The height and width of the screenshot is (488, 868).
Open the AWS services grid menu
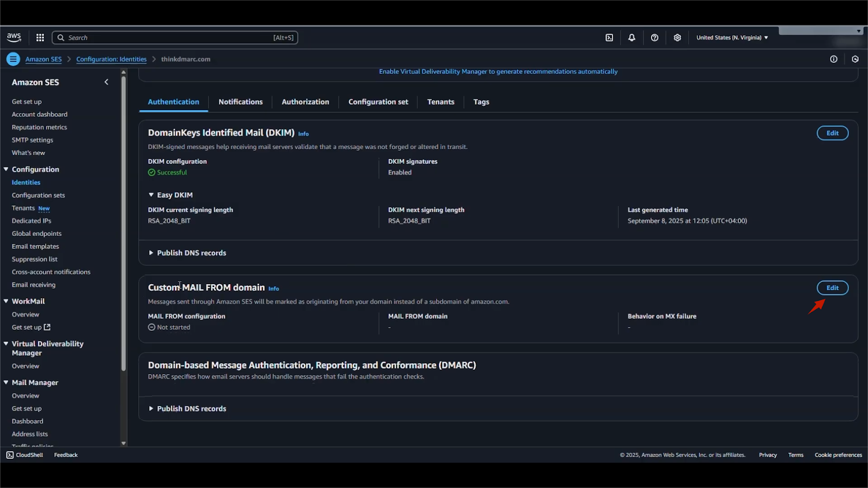tap(40, 37)
